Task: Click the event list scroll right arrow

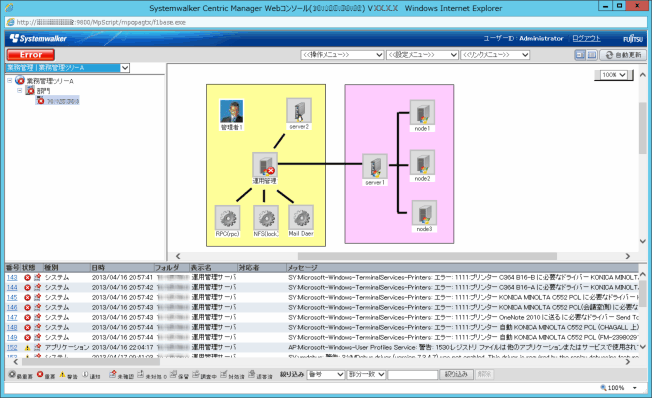Action: [628, 362]
